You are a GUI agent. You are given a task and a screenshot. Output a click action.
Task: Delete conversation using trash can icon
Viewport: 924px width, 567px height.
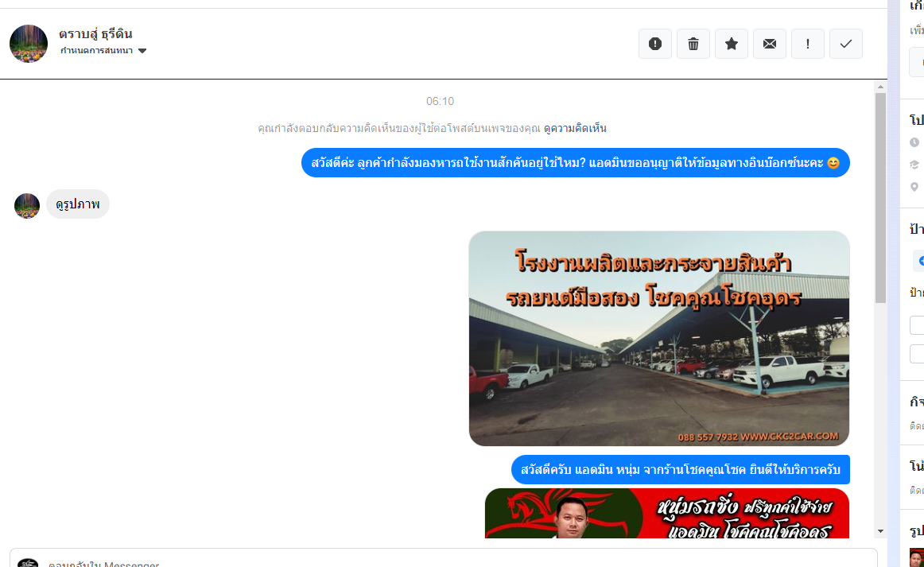point(693,44)
